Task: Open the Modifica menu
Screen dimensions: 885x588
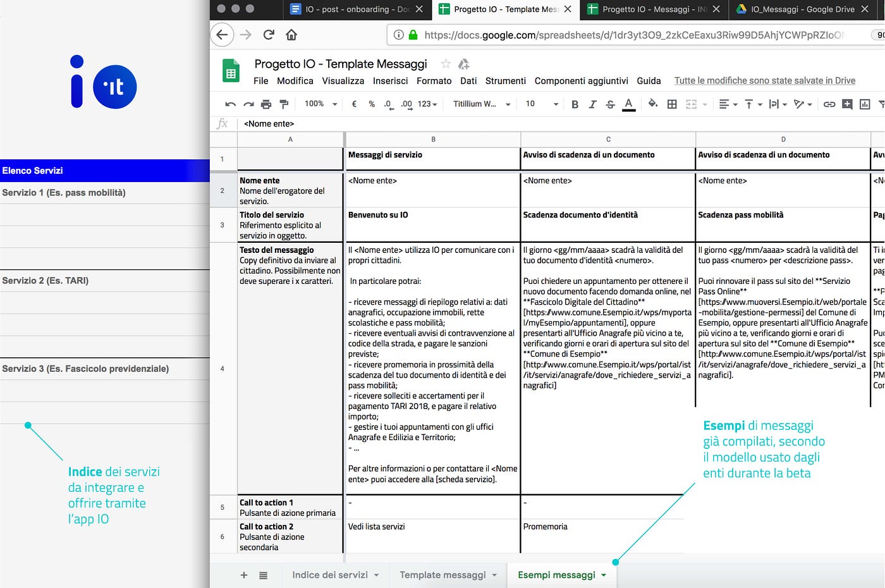Action: [x=295, y=81]
